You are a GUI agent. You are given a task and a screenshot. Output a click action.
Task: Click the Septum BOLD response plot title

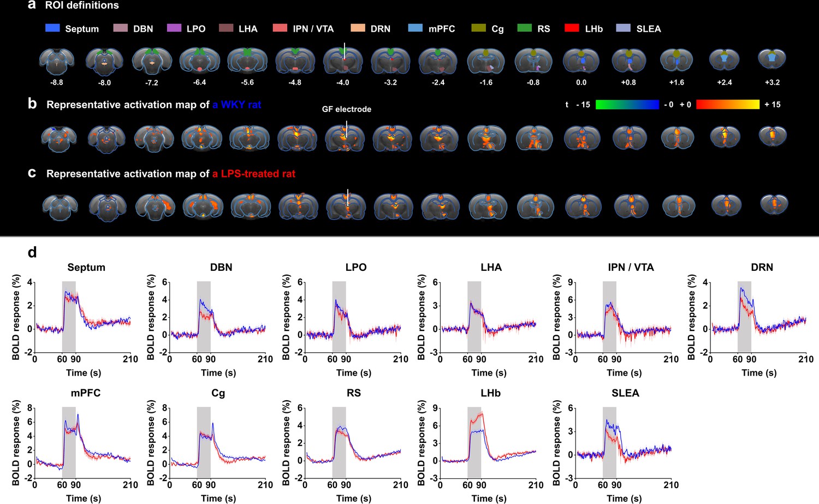point(86,268)
